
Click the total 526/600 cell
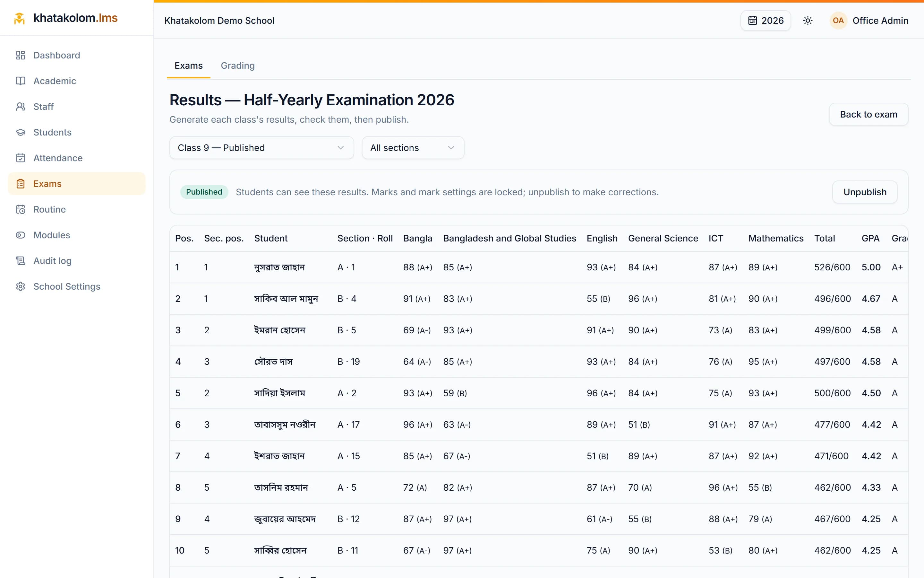pyautogui.click(x=832, y=267)
